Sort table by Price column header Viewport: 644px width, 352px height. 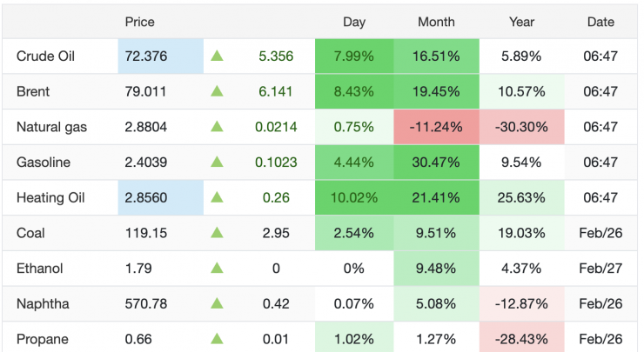point(140,22)
